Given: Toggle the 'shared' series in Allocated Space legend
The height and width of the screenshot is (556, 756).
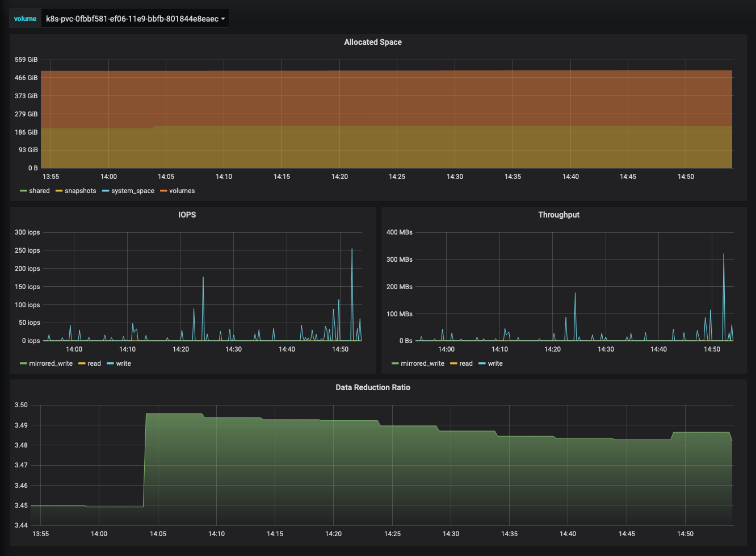Looking at the screenshot, I should pyautogui.click(x=39, y=191).
